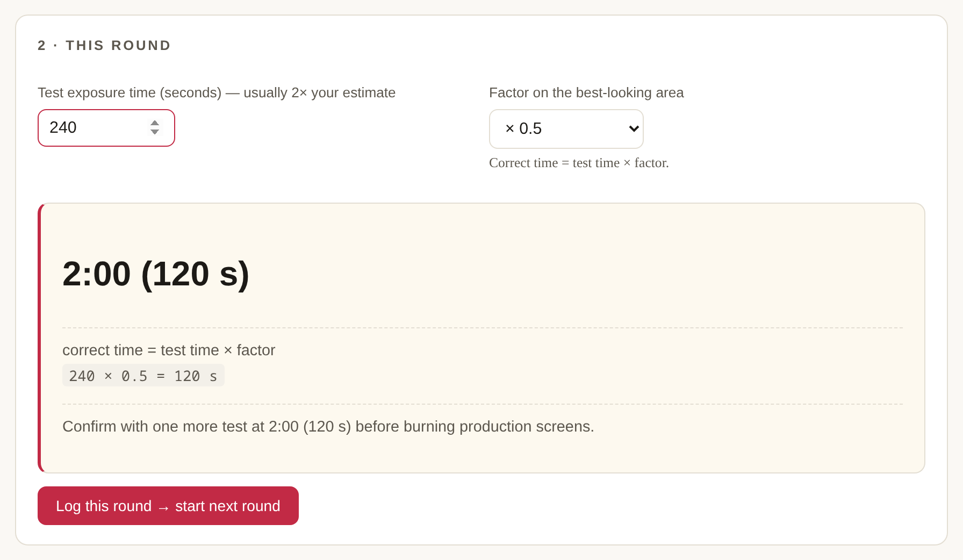The image size is (963, 560).
Task: Click the 'Confirm with one more test' note
Action: (x=328, y=426)
